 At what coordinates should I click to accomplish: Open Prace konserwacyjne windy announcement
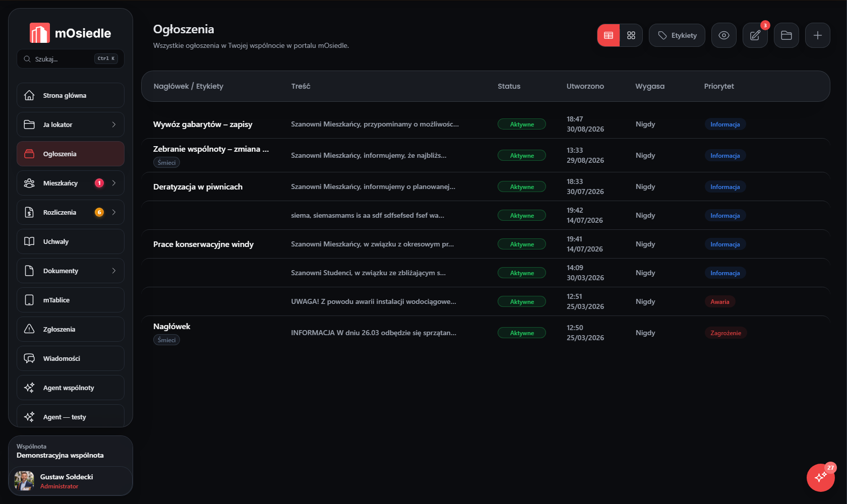coord(203,244)
